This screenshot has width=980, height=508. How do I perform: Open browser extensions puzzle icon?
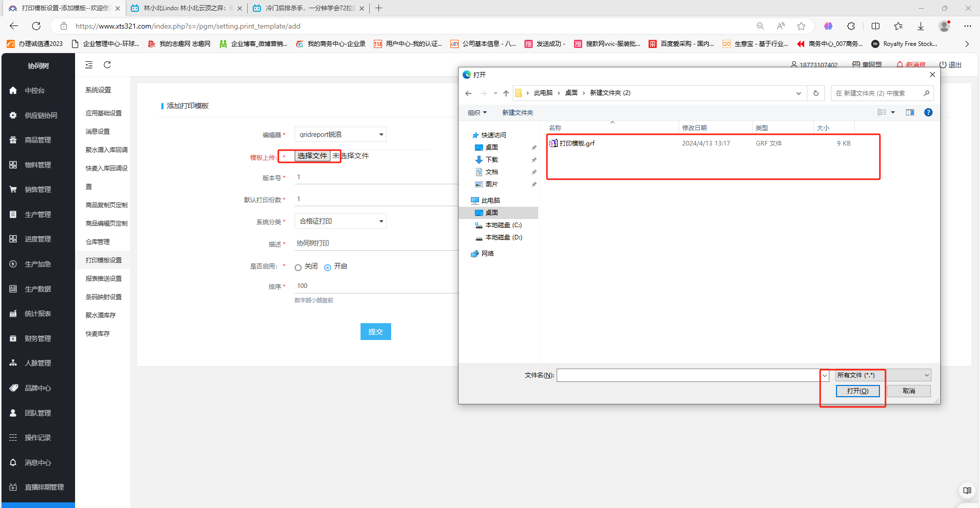tap(851, 26)
